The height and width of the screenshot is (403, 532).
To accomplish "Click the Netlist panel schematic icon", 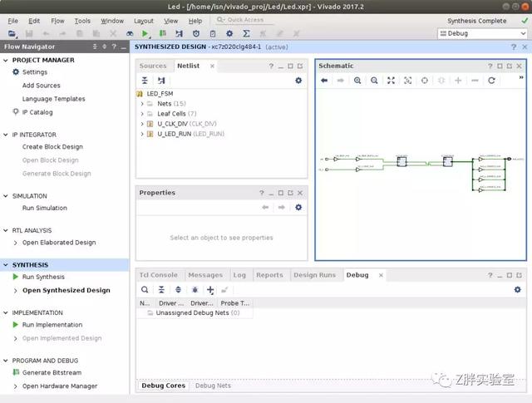I will click(161, 81).
